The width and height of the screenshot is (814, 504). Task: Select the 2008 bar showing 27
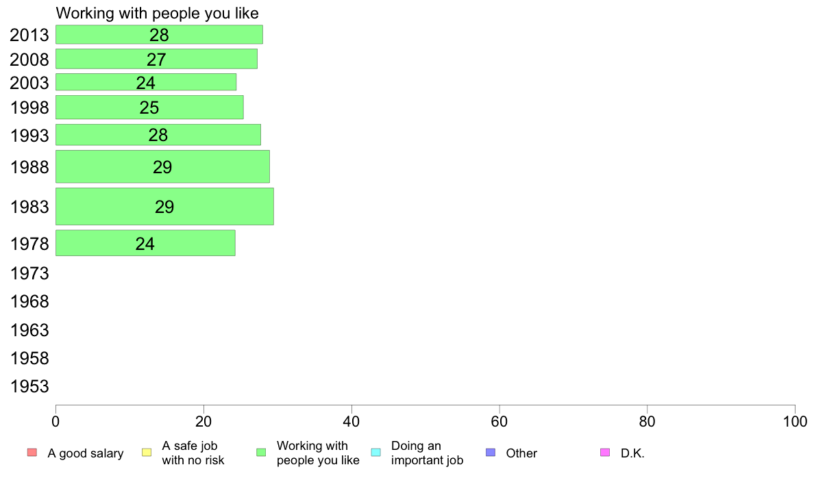click(x=156, y=59)
